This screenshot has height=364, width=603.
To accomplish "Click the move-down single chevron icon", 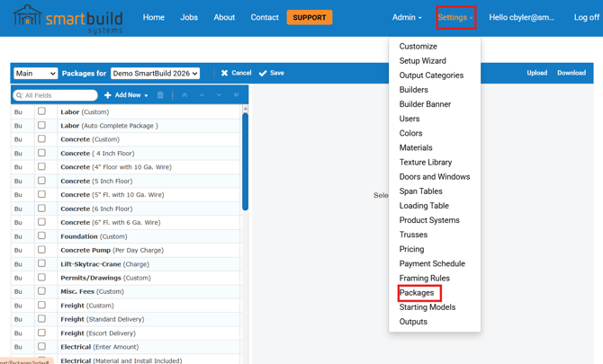I will click(219, 95).
